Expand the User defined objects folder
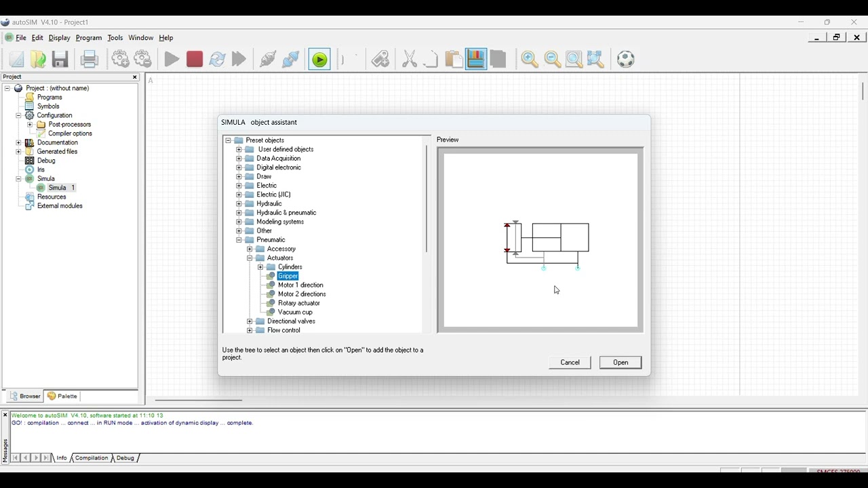 [239, 149]
